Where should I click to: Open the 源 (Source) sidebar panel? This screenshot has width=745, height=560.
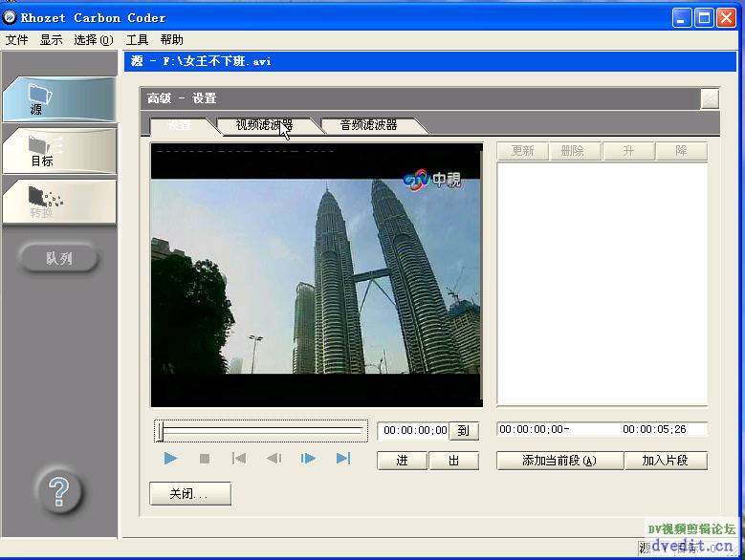(x=58, y=98)
